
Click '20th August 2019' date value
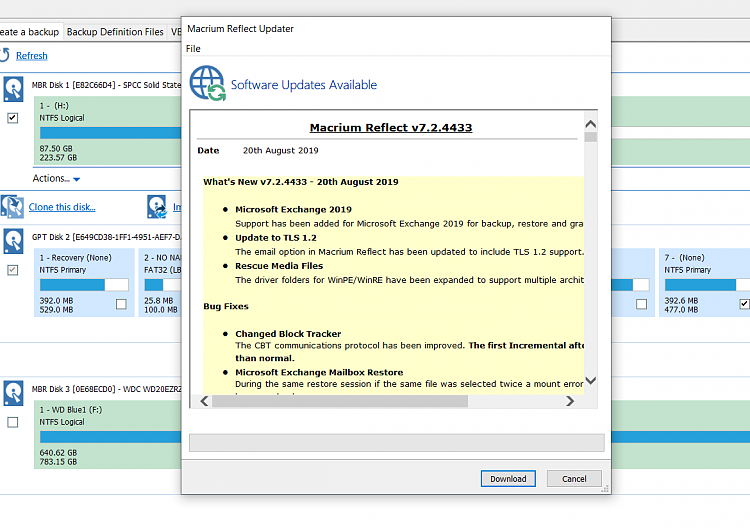click(x=280, y=151)
